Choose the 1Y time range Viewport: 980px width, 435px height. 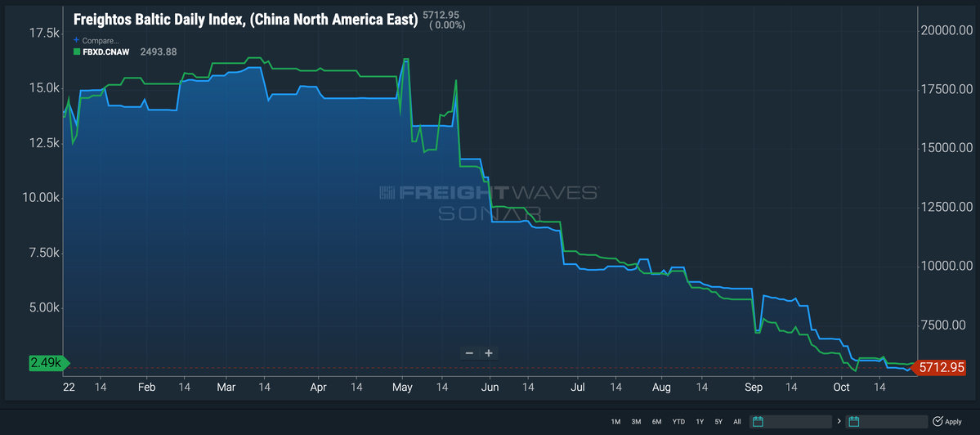(700, 422)
